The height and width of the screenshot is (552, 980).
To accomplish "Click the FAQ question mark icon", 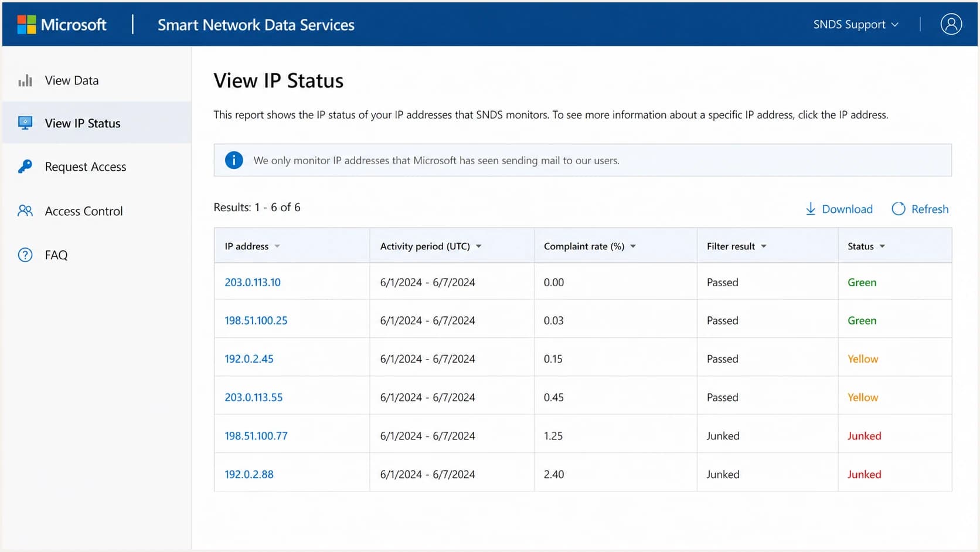I will pos(25,255).
